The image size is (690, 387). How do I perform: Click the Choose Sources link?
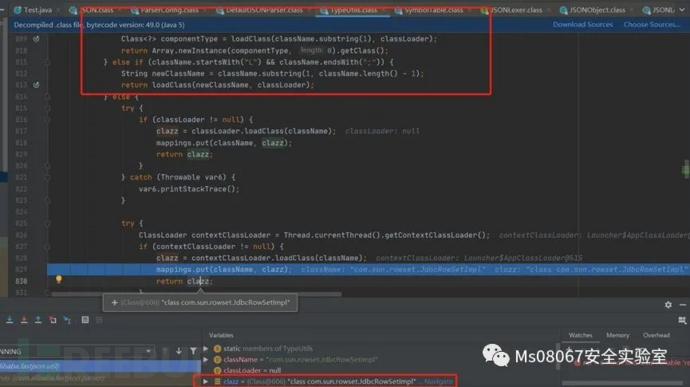pyautogui.click(x=652, y=25)
